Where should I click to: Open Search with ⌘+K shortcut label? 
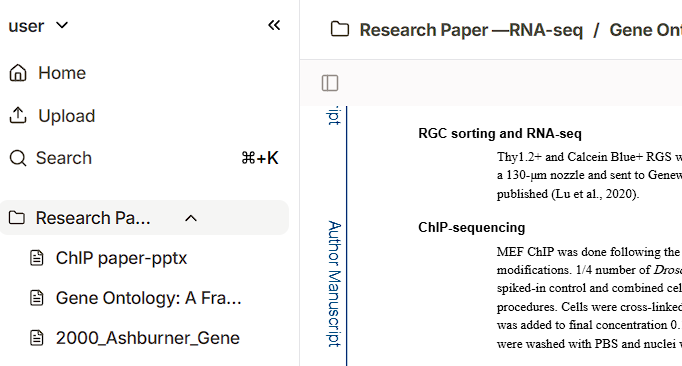pyautogui.click(x=259, y=158)
